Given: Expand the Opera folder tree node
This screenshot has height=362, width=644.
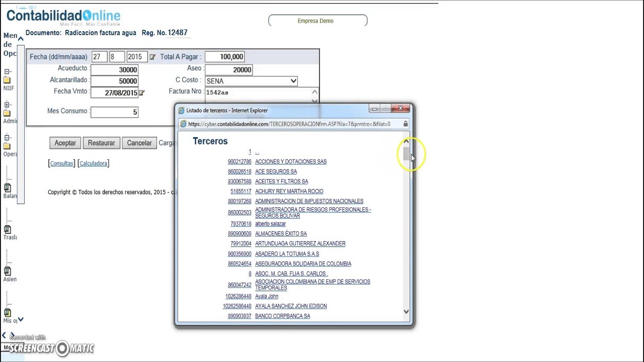Looking at the screenshot, I should pyautogui.click(x=8, y=138).
